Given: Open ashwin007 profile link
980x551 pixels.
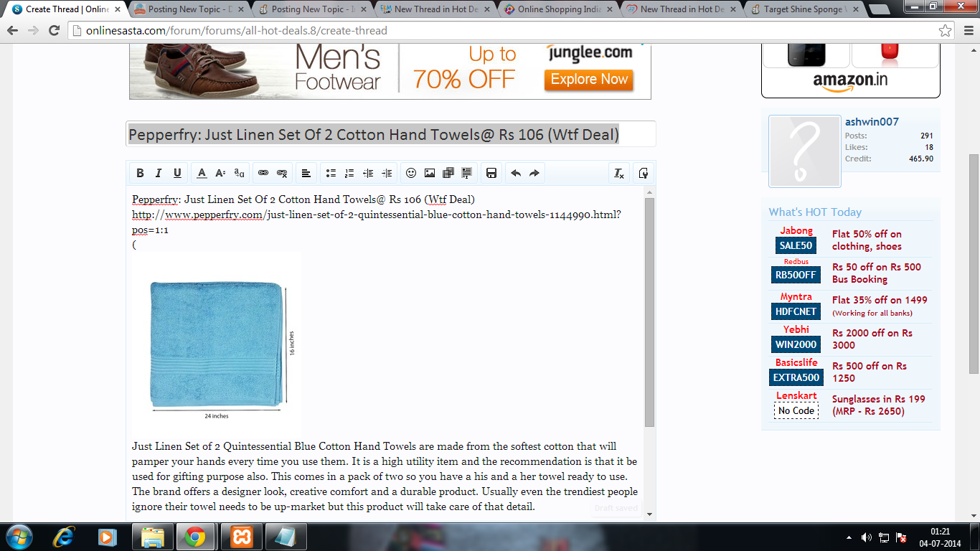Looking at the screenshot, I should [872, 122].
